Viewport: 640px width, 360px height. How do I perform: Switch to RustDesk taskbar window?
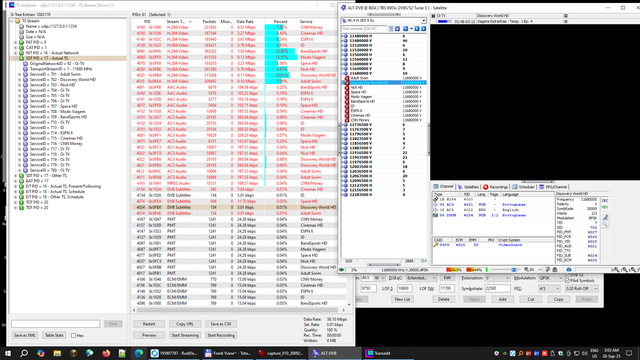[173, 353]
